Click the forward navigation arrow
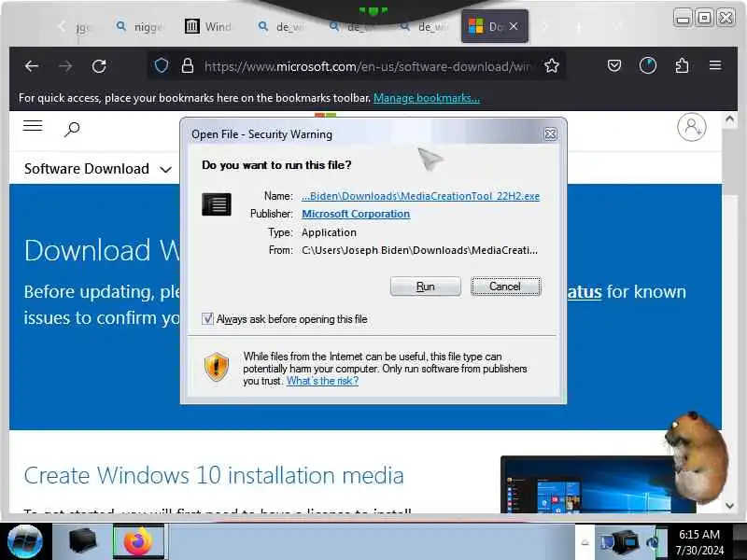The width and height of the screenshot is (747, 560). coord(65,66)
